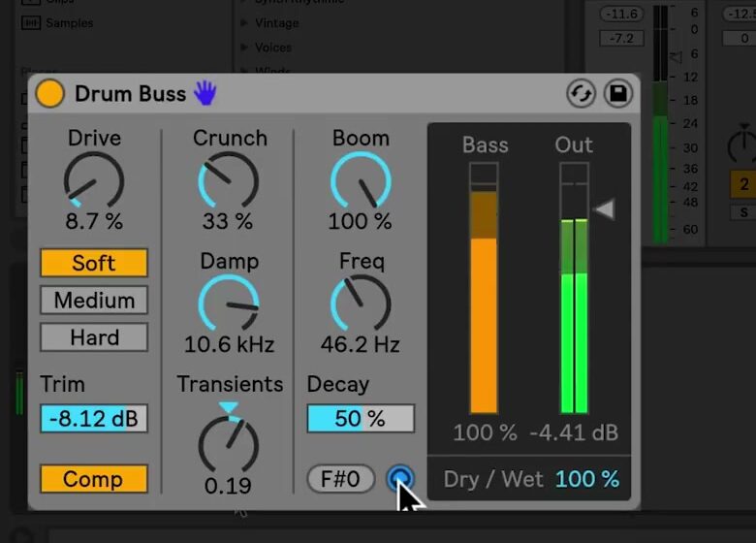Viewport: 756px width, 543px height.
Task: Click the mixer pan knob
Action: coord(743,144)
